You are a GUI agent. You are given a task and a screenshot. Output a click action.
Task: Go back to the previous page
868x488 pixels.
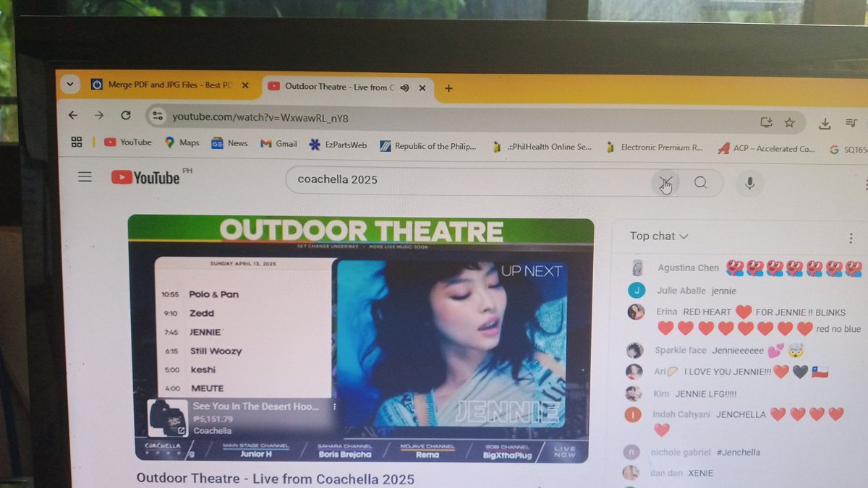72,115
